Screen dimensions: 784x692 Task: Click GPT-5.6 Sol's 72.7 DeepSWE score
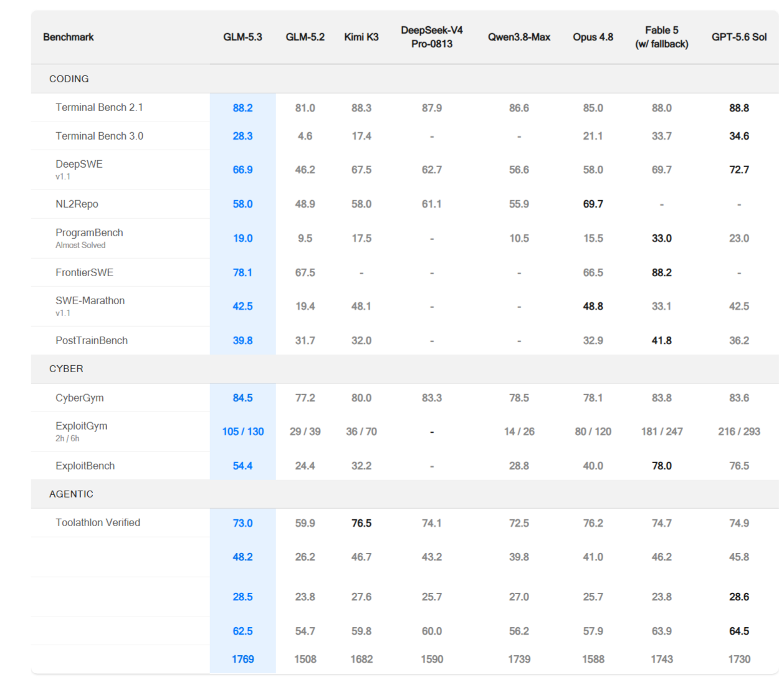pyautogui.click(x=739, y=170)
